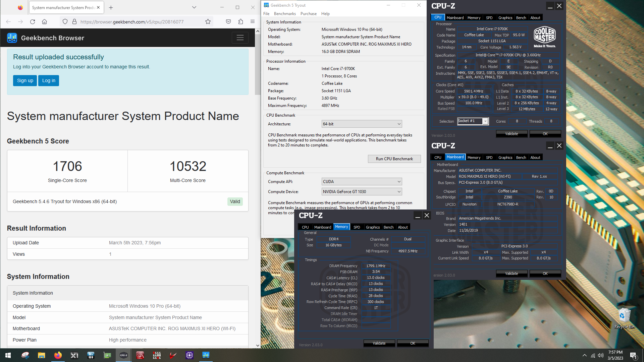
Task: Click Validate in Memory CPU-Z window
Action: (x=379, y=343)
